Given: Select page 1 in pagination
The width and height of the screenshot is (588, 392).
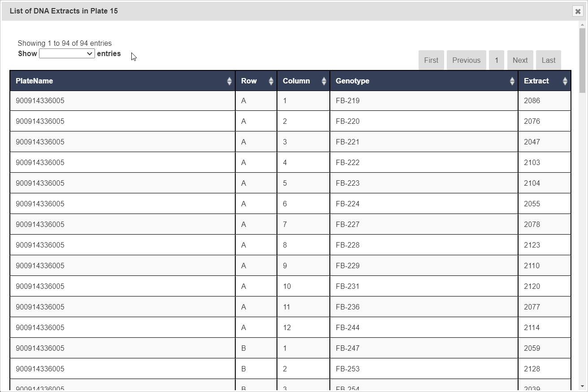Looking at the screenshot, I should click(496, 60).
